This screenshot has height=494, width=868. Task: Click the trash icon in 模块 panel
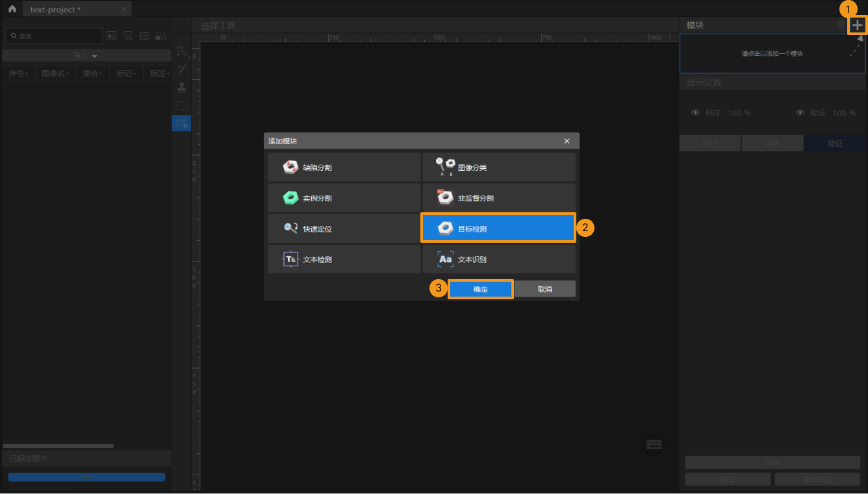click(841, 25)
